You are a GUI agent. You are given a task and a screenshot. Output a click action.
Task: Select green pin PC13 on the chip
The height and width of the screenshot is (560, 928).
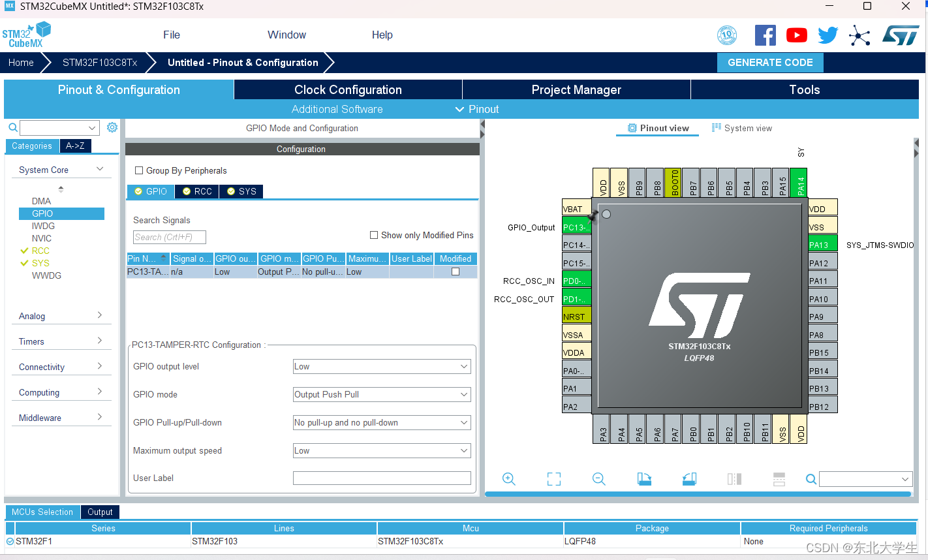[x=576, y=227]
